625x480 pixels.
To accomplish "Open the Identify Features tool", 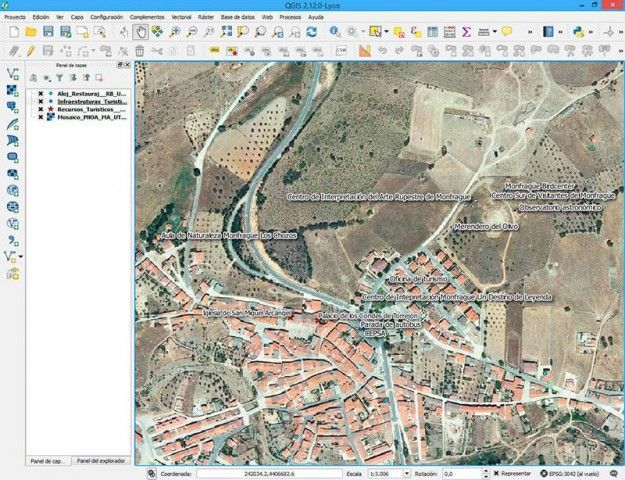I will [335, 32].
